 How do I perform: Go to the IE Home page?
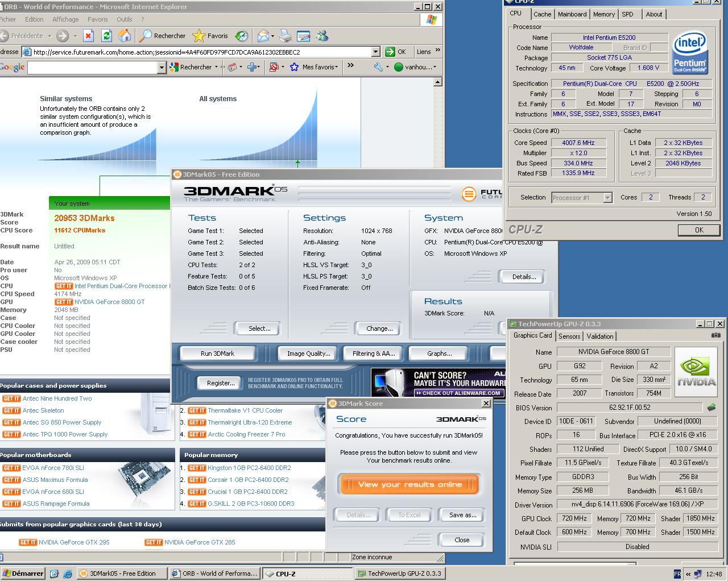click(x=125, y=36)
